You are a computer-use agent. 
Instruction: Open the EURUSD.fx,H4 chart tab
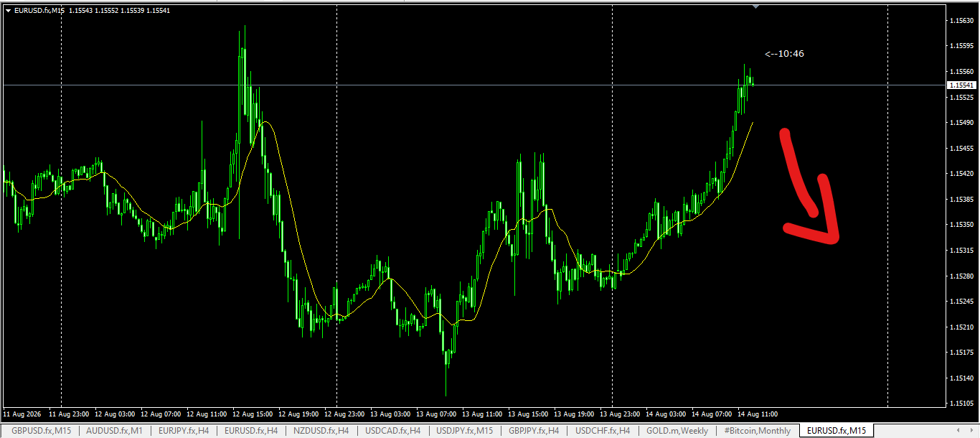251,431
